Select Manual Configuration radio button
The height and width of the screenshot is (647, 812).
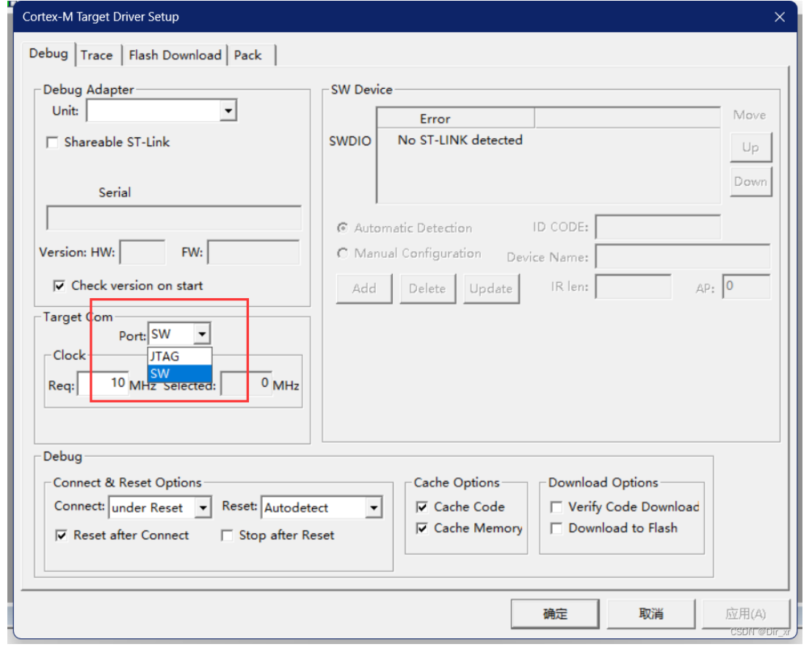[342, 253]
